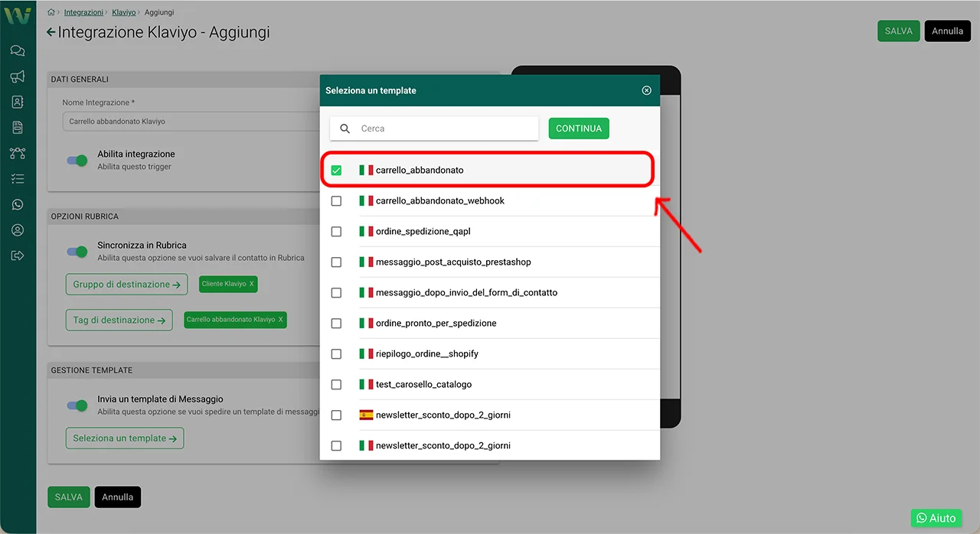Open the contacts address book icon
Screen dimensions: 980x534
click(x=18, y=102)
